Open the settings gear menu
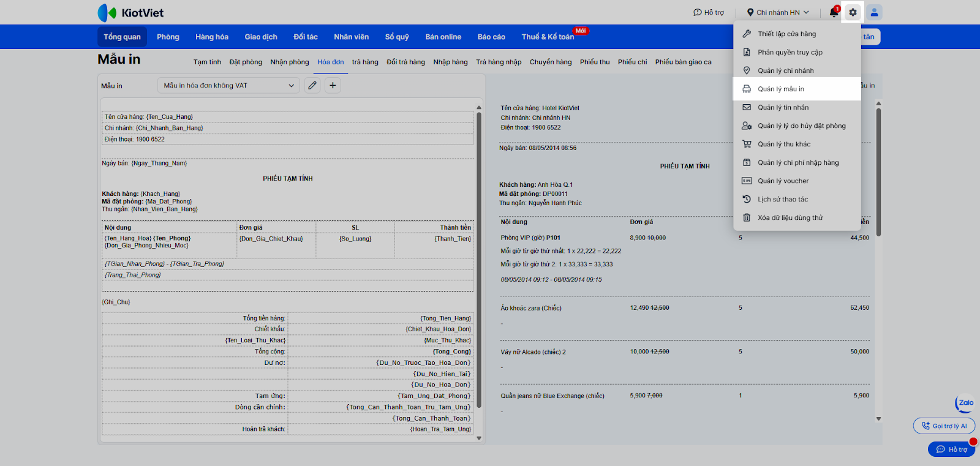Image resolution: width=980 pixels, height=466 pixels. 853,12
